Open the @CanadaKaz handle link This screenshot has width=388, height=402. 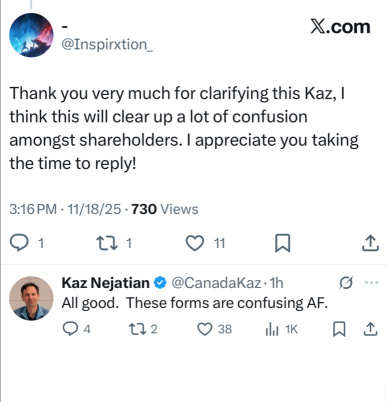tap(216, 283)
